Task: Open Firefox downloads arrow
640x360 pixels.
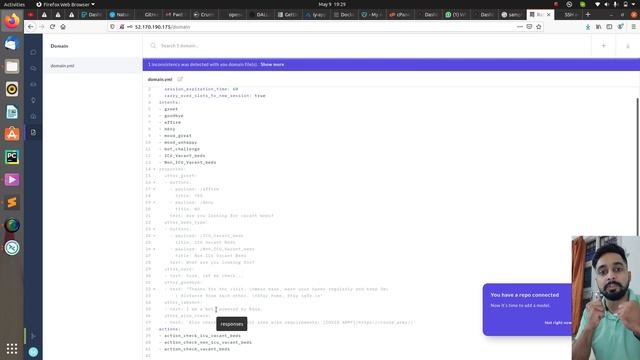Action: point(588,27)
